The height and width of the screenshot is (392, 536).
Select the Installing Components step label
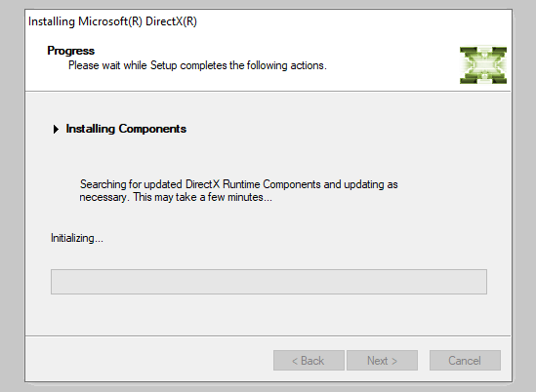(x=126, y=129)
